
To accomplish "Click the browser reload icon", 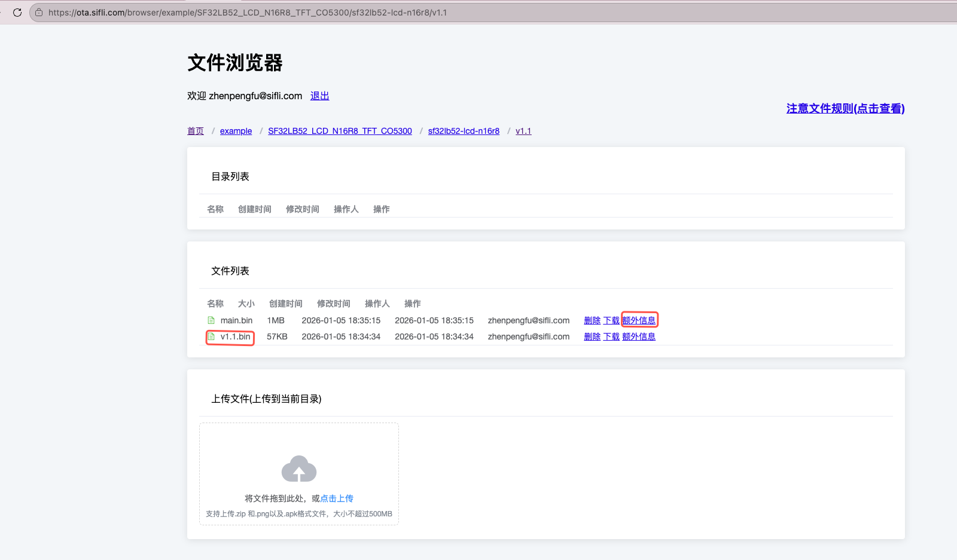I will click(x=17, y=13).
